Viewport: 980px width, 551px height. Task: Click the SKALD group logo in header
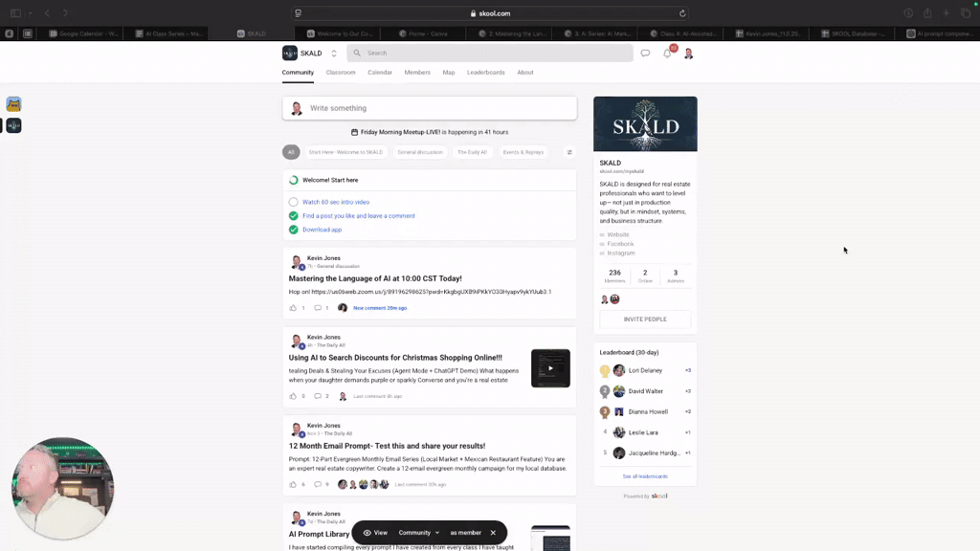(x=289, y=54)
